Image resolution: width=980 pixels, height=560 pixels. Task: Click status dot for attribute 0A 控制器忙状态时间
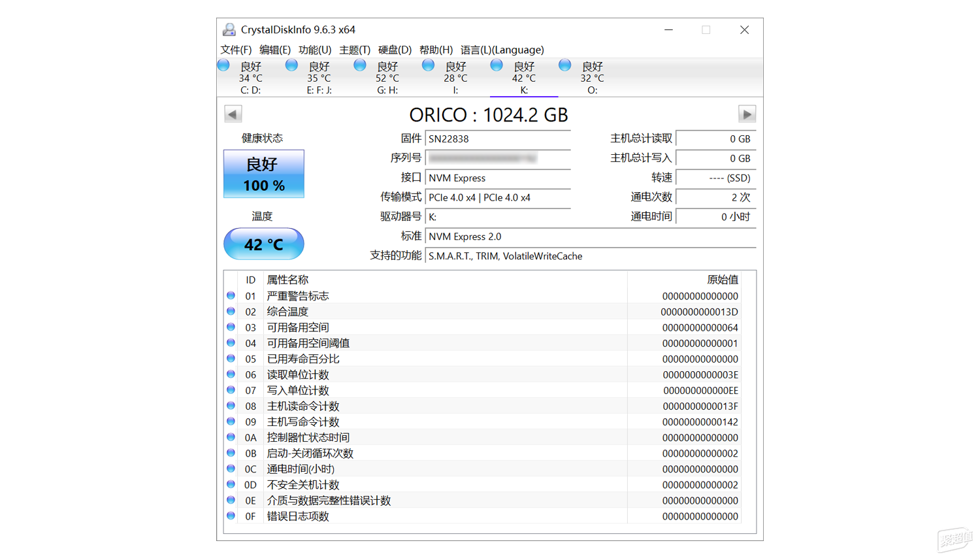[x=231, y=437]
